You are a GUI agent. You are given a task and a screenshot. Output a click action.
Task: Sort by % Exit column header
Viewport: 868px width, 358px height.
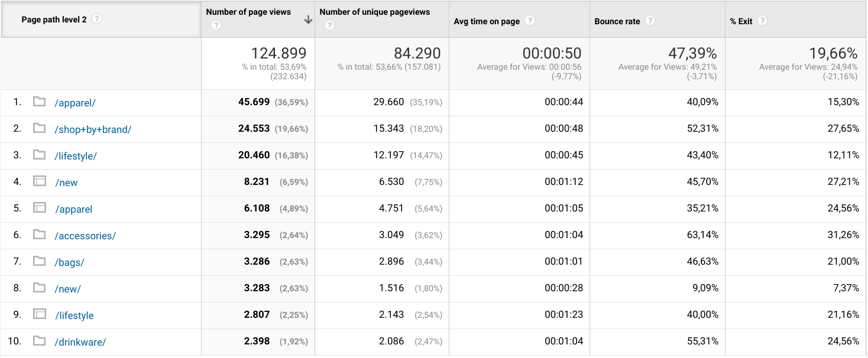click(741, 21)
